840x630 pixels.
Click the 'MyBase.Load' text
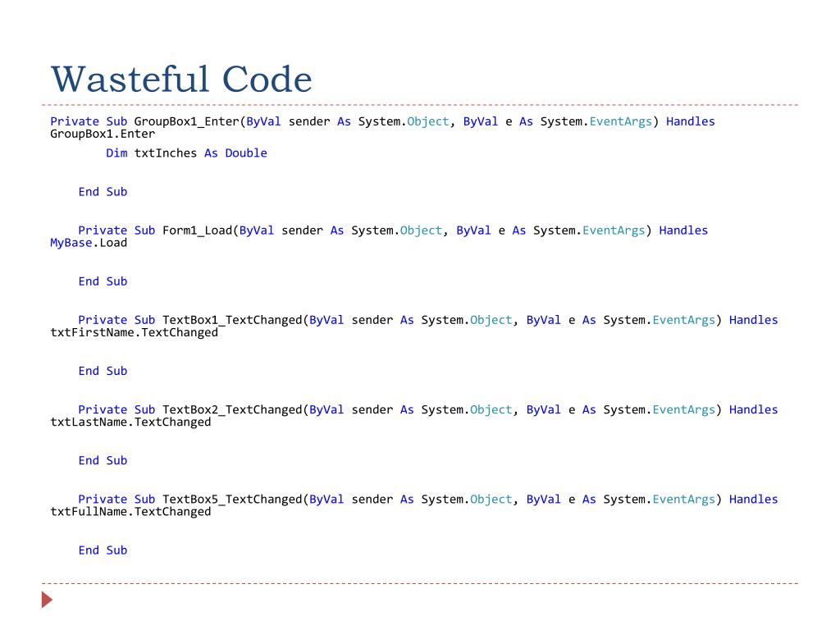pos(89,243)
